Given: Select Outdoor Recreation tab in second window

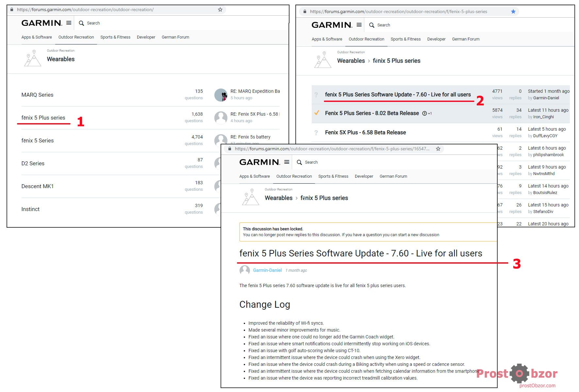Looking at the screenshot, I should (366, 39).
